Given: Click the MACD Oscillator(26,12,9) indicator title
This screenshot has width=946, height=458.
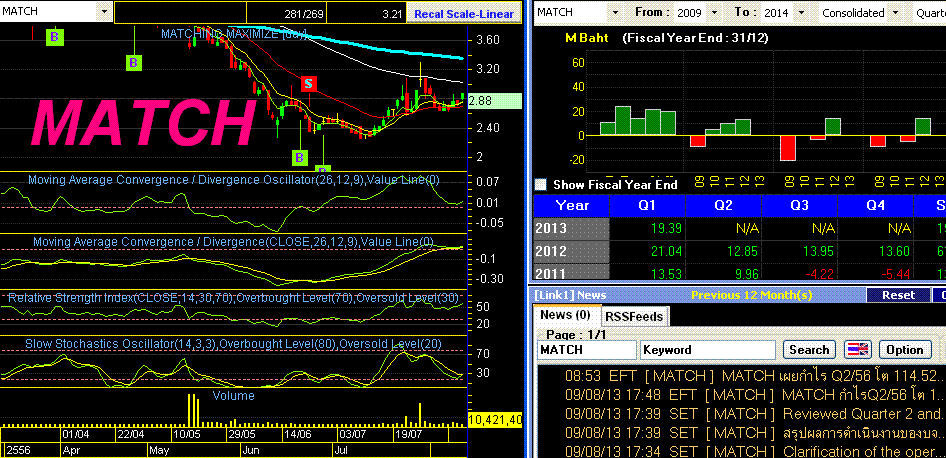Looking at the screenshot, I should [234, 179].
